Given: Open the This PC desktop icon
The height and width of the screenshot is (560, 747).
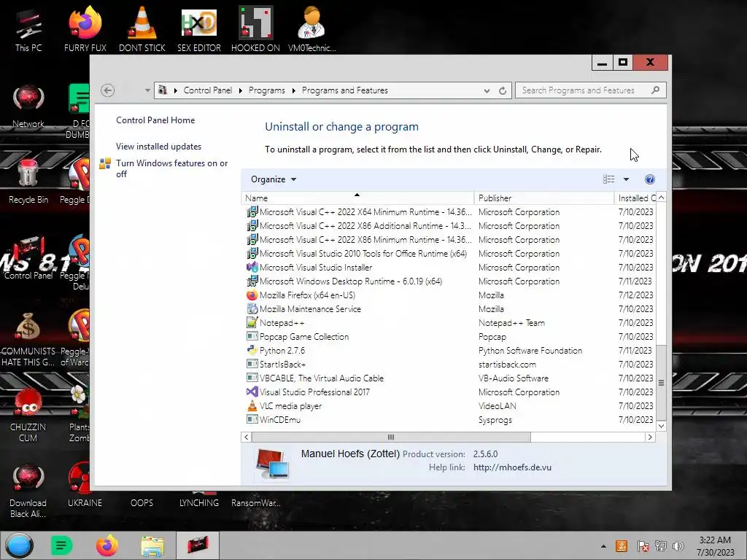Looking at the screenshot, I should pyautogui.click(x=28, y=28).
